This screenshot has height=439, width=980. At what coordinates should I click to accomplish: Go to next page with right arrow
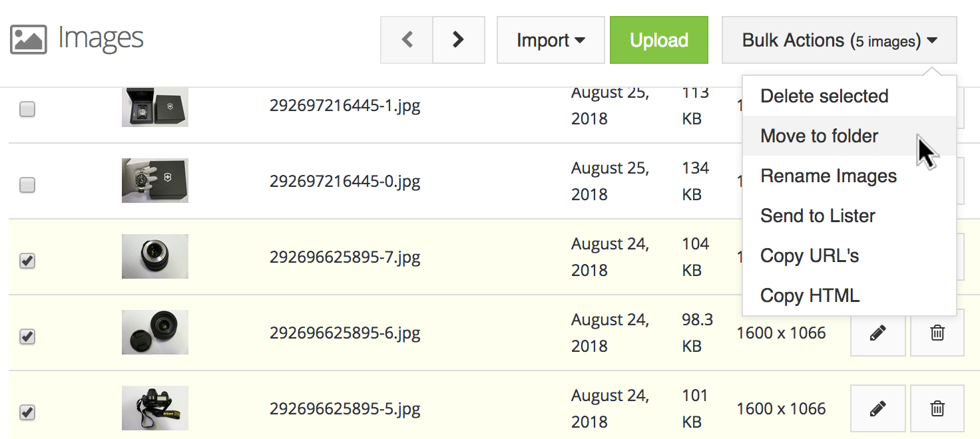point(458,40)
